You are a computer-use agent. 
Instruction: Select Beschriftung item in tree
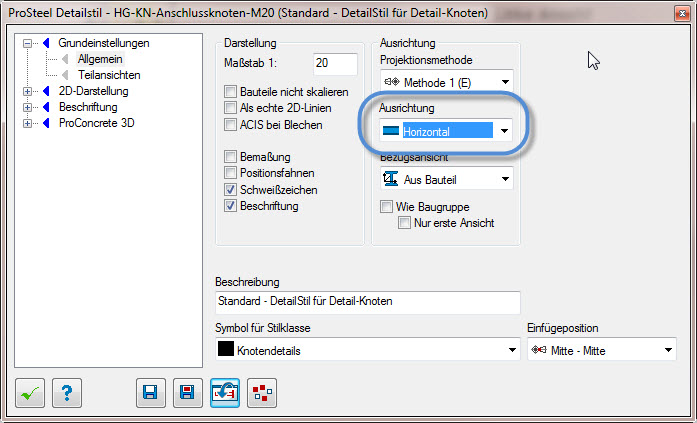pyautogui.click(x=88, y=107)
